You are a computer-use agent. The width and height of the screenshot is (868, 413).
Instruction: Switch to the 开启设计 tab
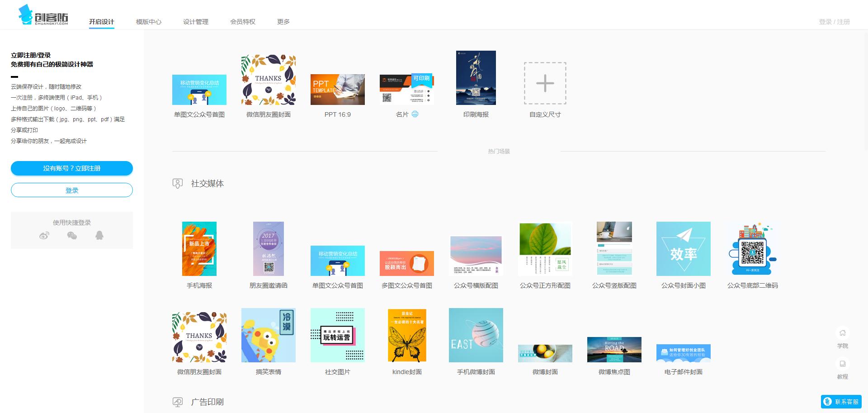pos(102,21)
